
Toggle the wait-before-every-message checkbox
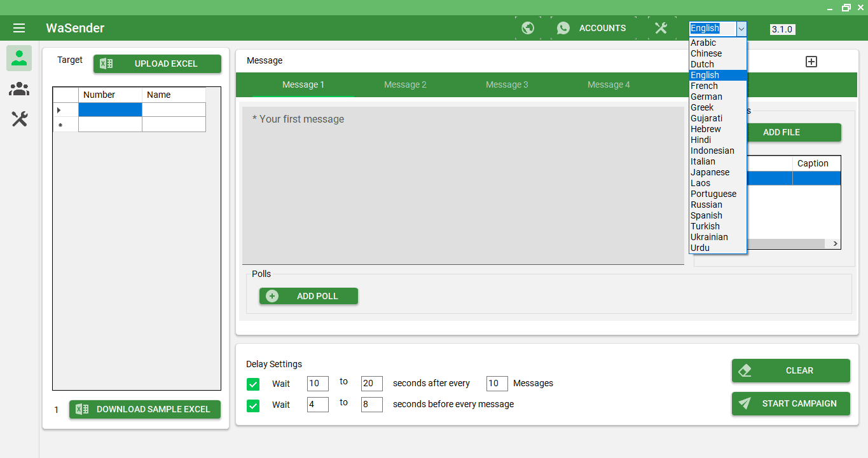[x=253, y=405]
